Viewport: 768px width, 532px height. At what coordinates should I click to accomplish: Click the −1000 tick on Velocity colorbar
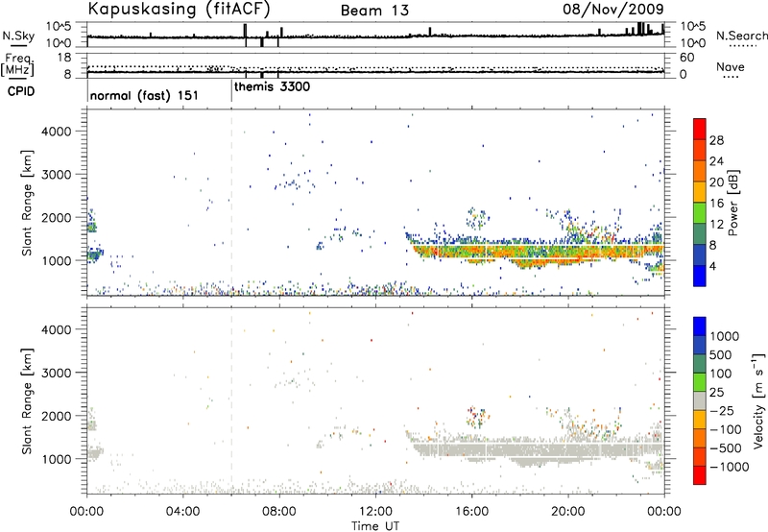(730, 467)
